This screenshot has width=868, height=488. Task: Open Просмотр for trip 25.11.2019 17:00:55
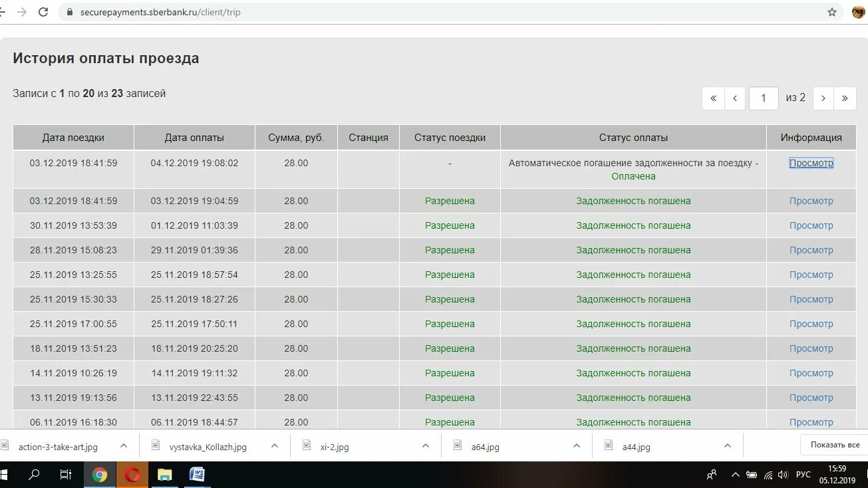(811, 324)
